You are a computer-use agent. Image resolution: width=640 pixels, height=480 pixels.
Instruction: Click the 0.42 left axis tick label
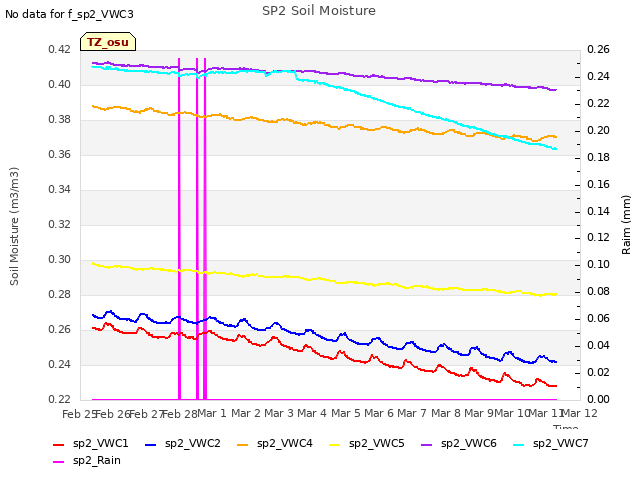[59, 50]
